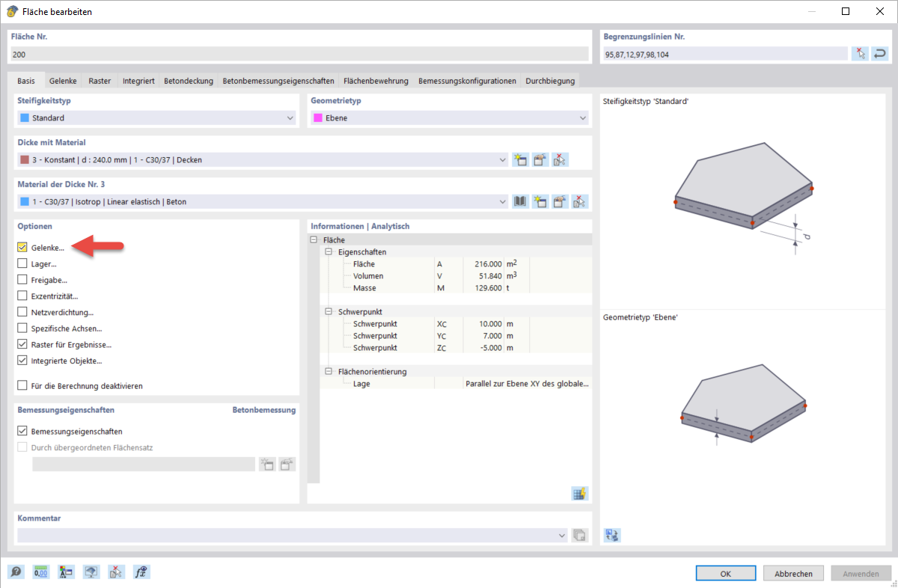Open the Integriert tab
Image resolution: width=898 pixels, height=588 pixels.
[138, 81]
